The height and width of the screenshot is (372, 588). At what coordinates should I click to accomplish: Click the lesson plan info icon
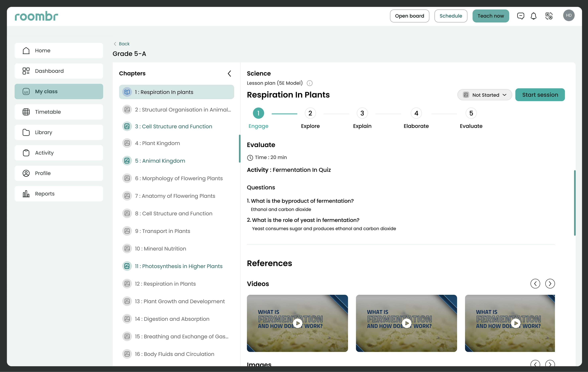(309, 83)
